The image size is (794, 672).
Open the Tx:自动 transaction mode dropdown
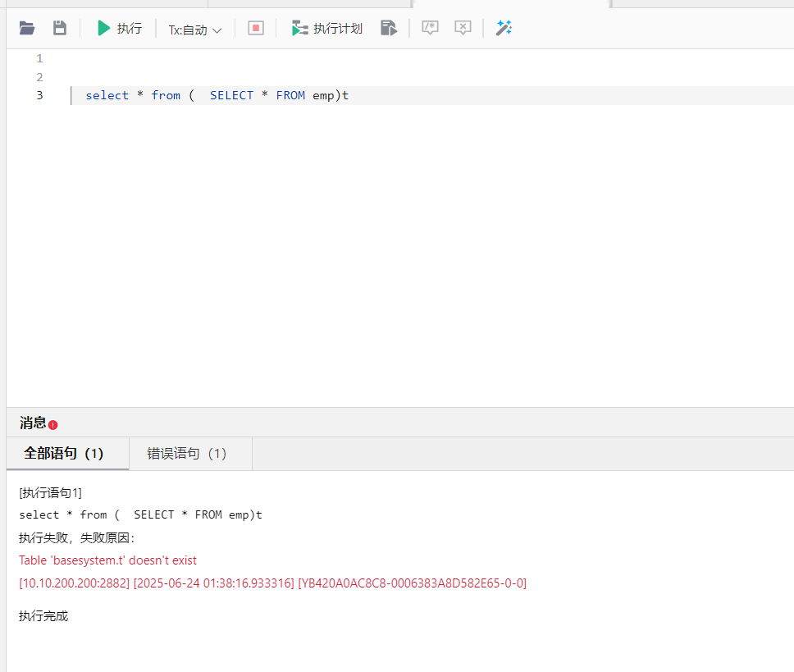(195, 30)
